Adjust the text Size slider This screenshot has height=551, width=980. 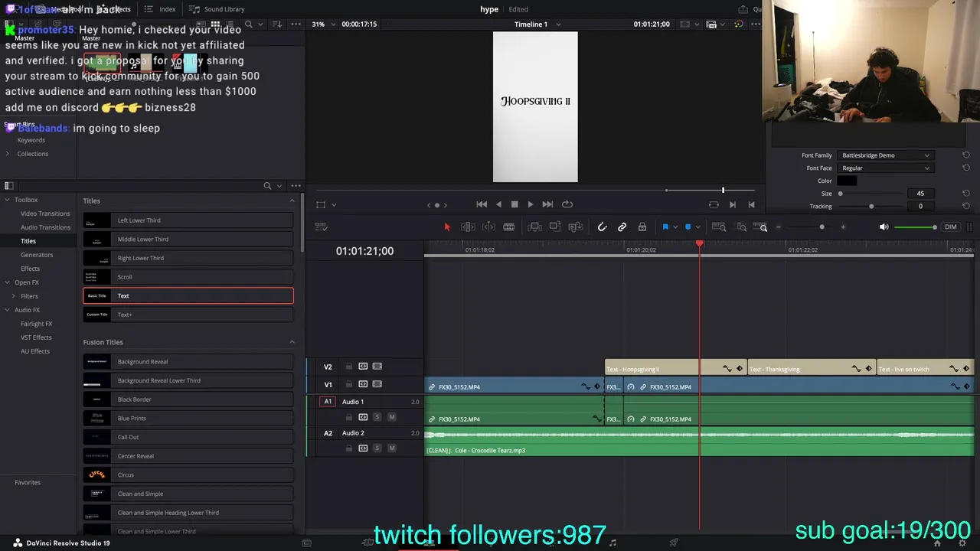tap(840, 194)
